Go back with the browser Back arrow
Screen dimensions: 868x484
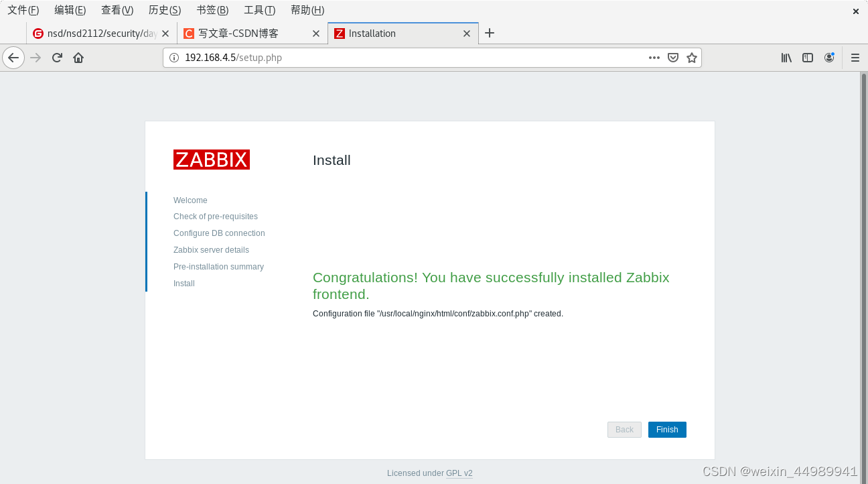[13, 58]
